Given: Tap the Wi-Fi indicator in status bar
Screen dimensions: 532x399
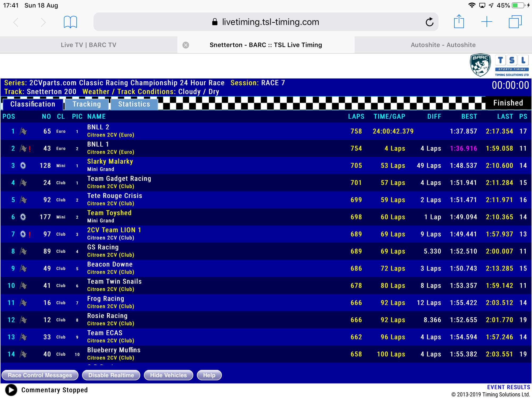Looking at the screenshot, I should click(472, 5).
